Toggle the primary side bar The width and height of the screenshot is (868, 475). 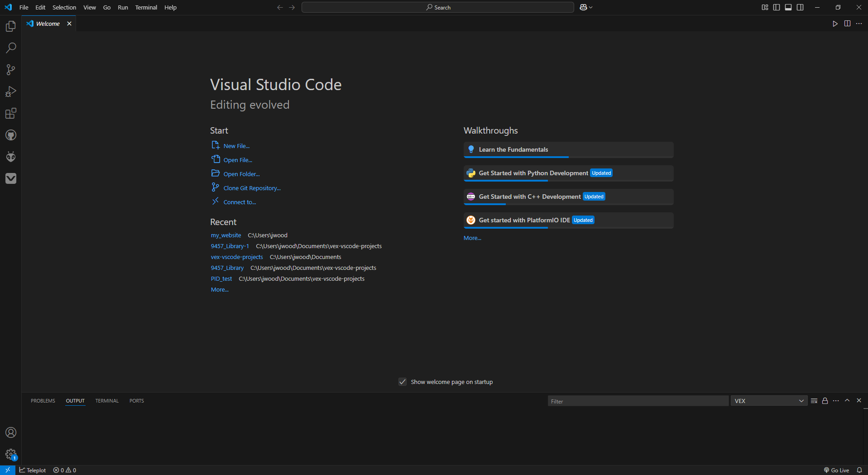coord(777,7)
